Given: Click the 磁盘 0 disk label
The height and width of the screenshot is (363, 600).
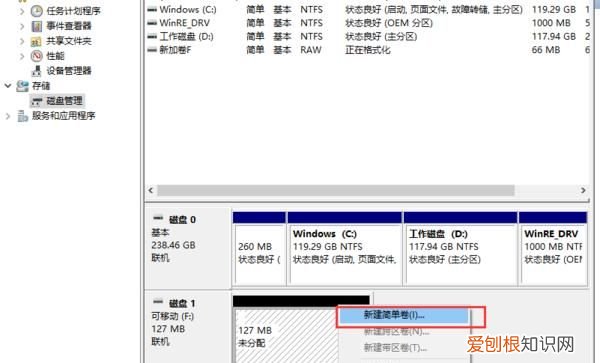Looking at the screenshot, I should click(182, 220).
